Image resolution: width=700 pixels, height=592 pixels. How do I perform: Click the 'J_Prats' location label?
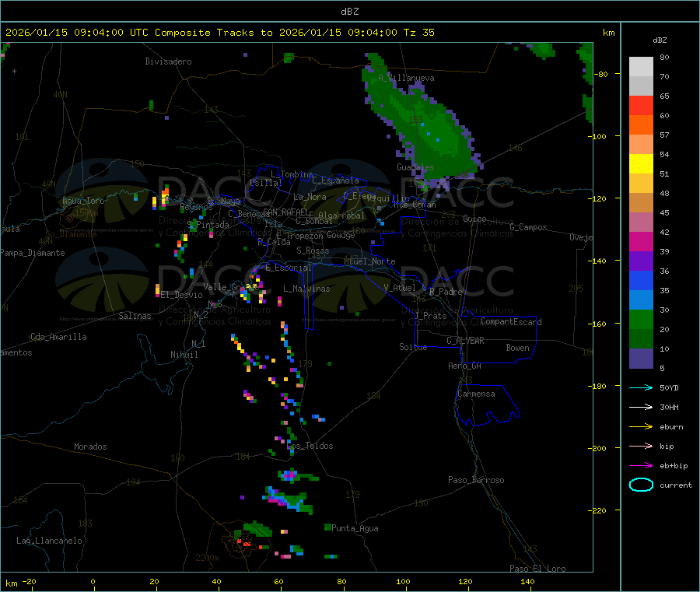pos(431,316)
